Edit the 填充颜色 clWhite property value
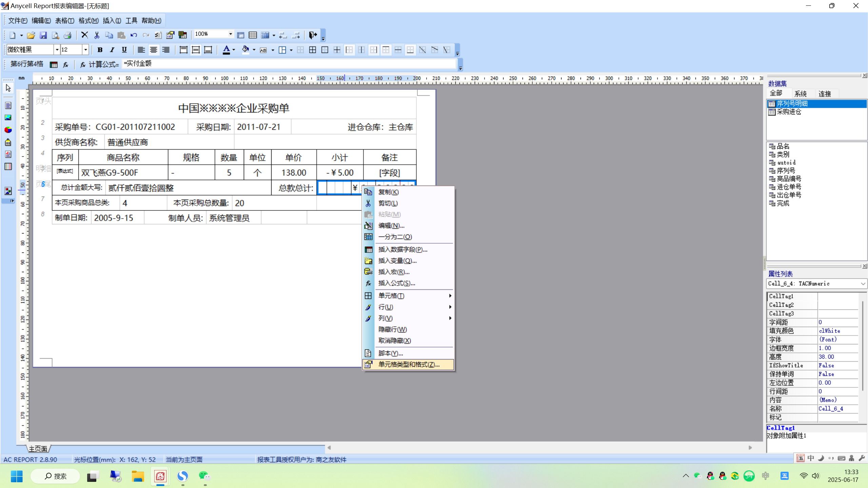The image size is (868, 488). pos(837,331)
